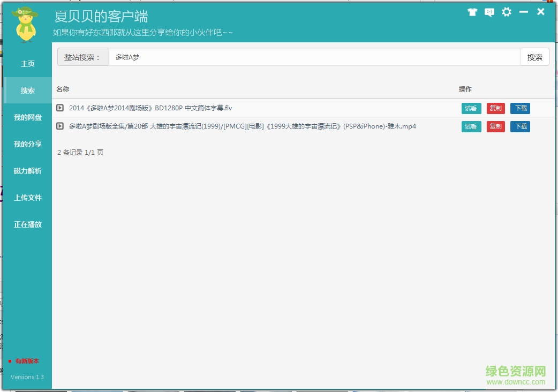Select 搜索 in the sidebar
Image resolution: width=558 pixels, height=392 pixels.
click(27, 91)
